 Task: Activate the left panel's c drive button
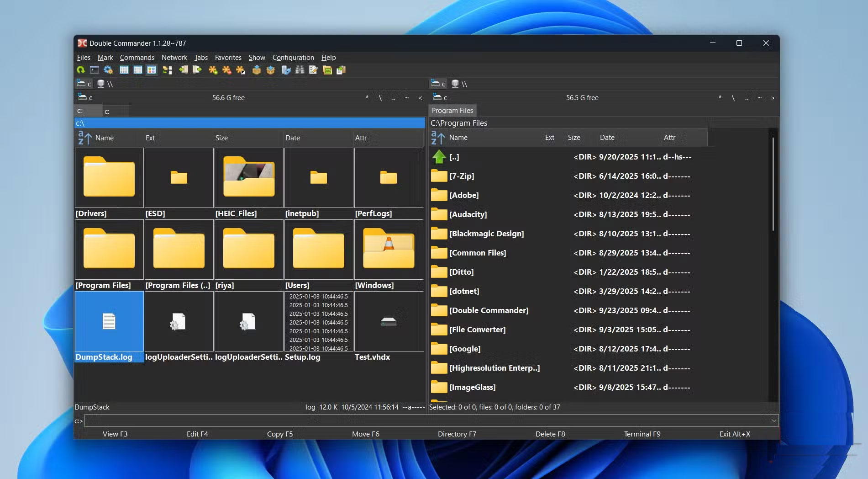point(84,84)
